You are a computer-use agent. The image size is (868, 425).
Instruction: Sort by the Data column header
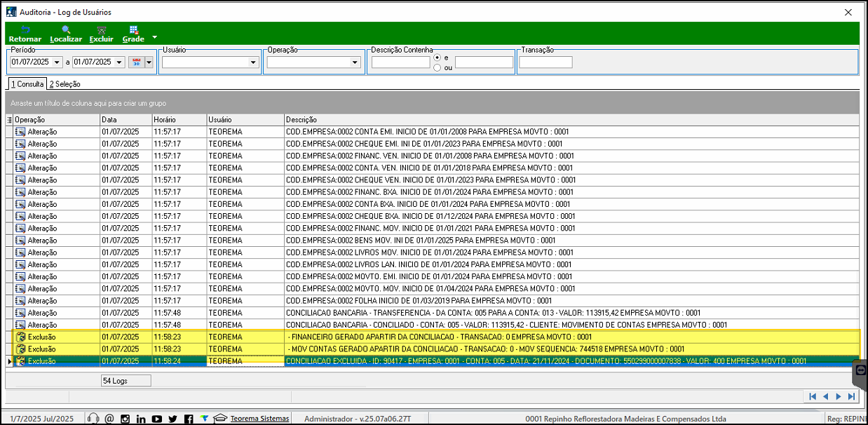point(126,120)
